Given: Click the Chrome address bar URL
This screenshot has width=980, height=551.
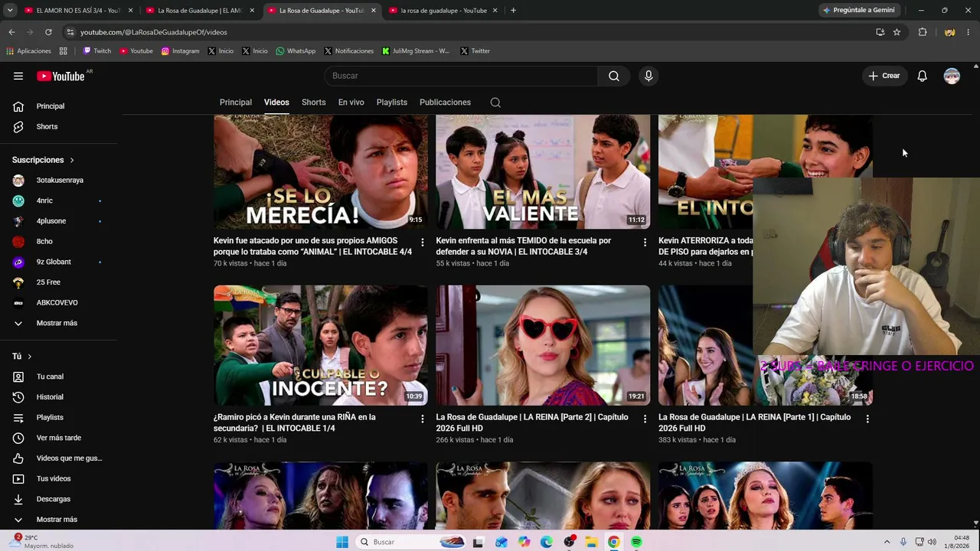Looking at the screenshot, I should pos(154,32).
